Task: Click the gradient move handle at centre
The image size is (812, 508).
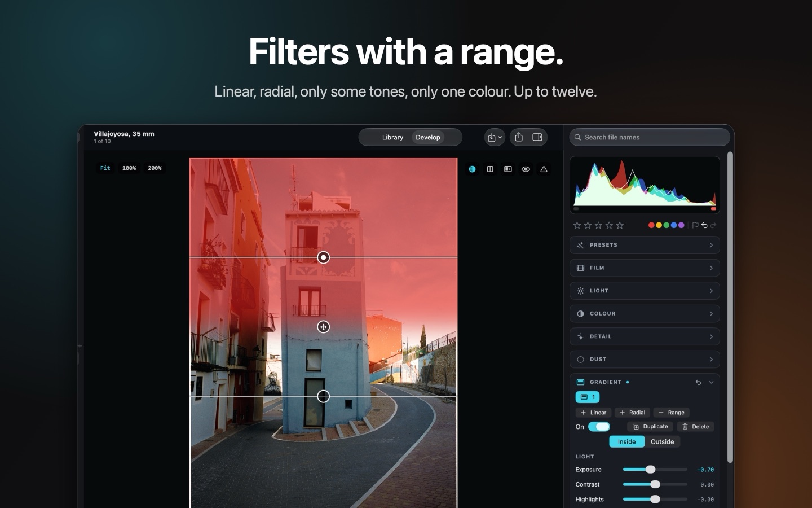Action: [323, 327]
